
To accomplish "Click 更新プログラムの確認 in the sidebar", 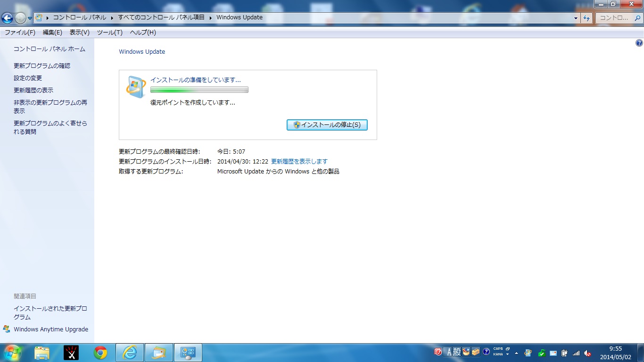I will tap(42, 66).
